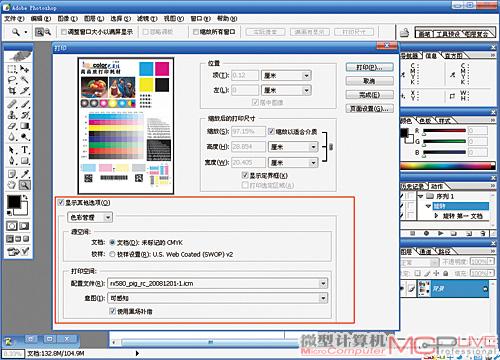Open 页面设置(G)... dialog

[369, 109]
